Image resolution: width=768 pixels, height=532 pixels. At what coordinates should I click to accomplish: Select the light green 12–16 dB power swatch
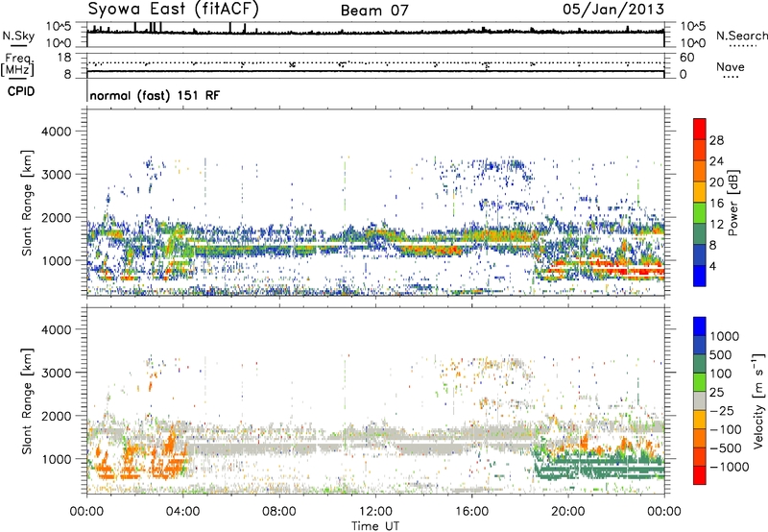700,213
